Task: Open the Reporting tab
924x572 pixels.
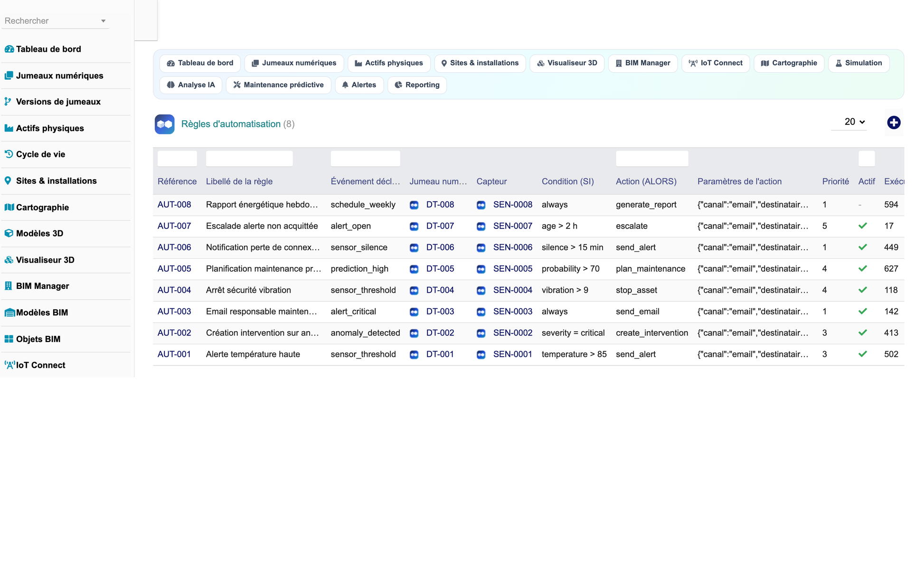Action: [417, 85]
